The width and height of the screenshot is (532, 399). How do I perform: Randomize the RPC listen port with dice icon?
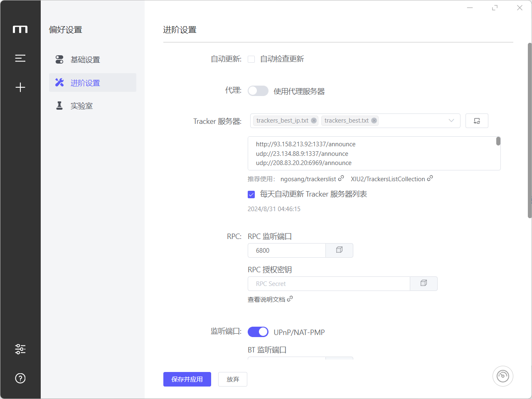(x=339, y=250)
